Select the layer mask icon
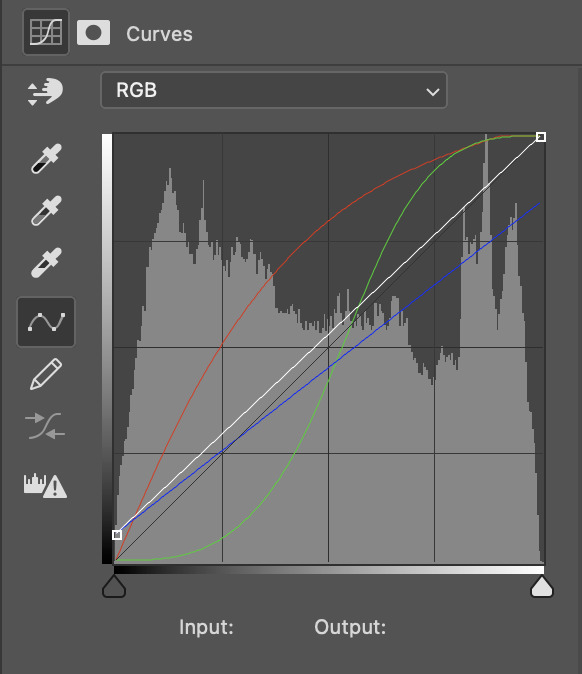The height and width of the screenshot is (674, 582). [93, 33]
